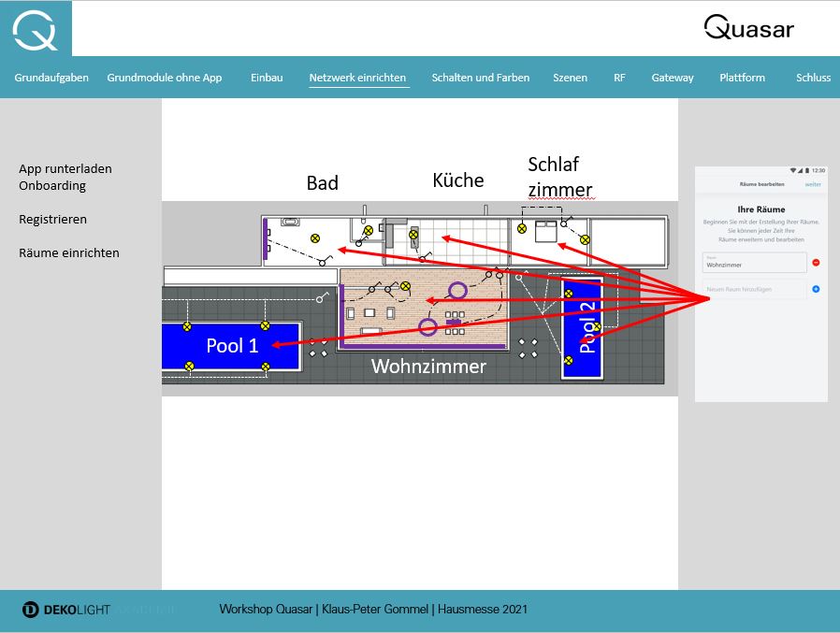This screenshot has width=840, height=633.
Task: Open the Grundmodule ohne App tab
Action: click(x=165, y=78)
